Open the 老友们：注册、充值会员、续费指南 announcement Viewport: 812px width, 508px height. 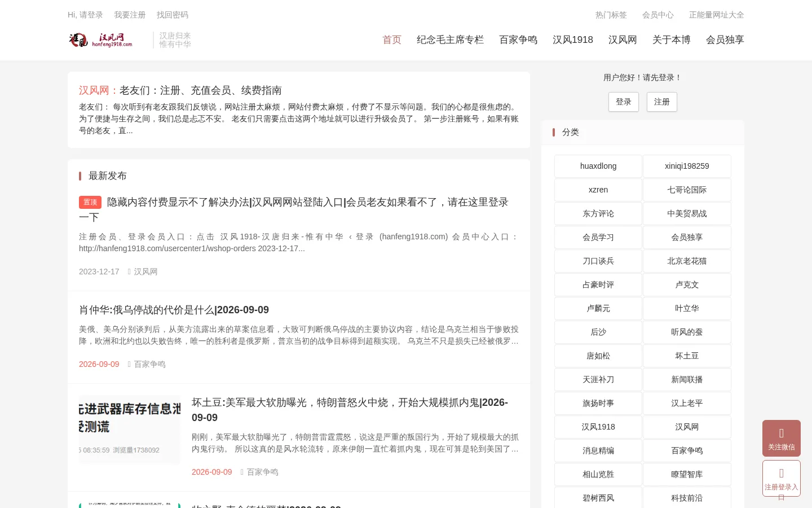tap(200, 90)
